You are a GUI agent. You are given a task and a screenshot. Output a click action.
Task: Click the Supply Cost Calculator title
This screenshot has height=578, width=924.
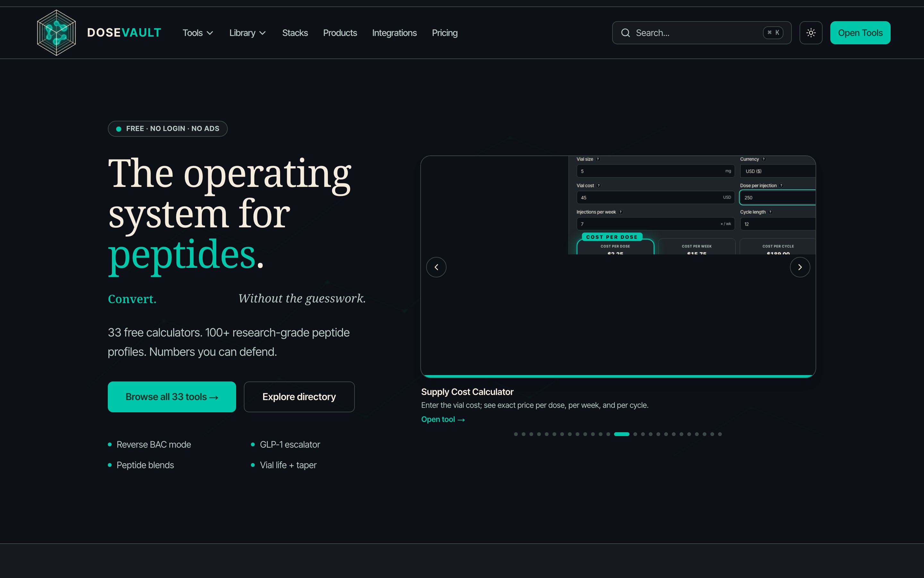[x=467, y=392]
